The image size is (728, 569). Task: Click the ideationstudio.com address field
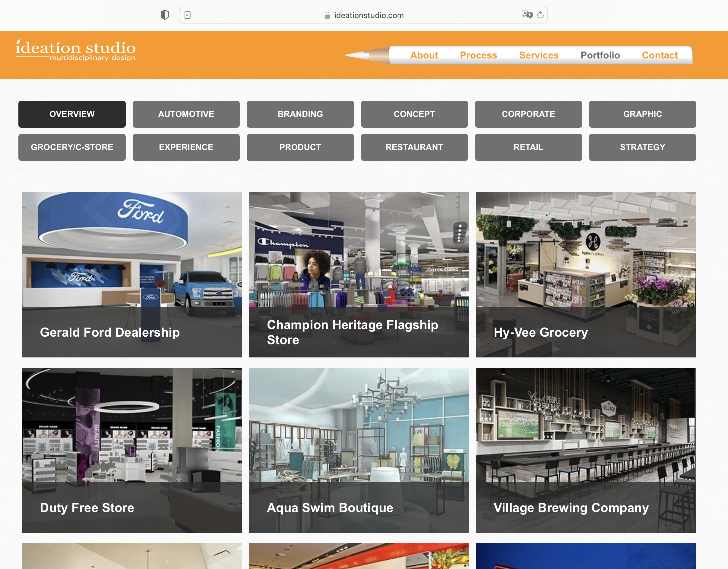point(363,15)
